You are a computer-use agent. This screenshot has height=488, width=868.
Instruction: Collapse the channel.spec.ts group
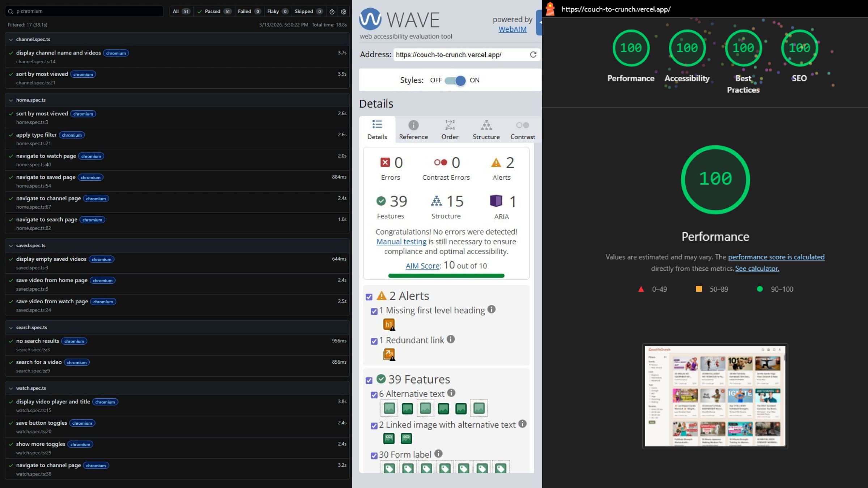pos(11,39)
